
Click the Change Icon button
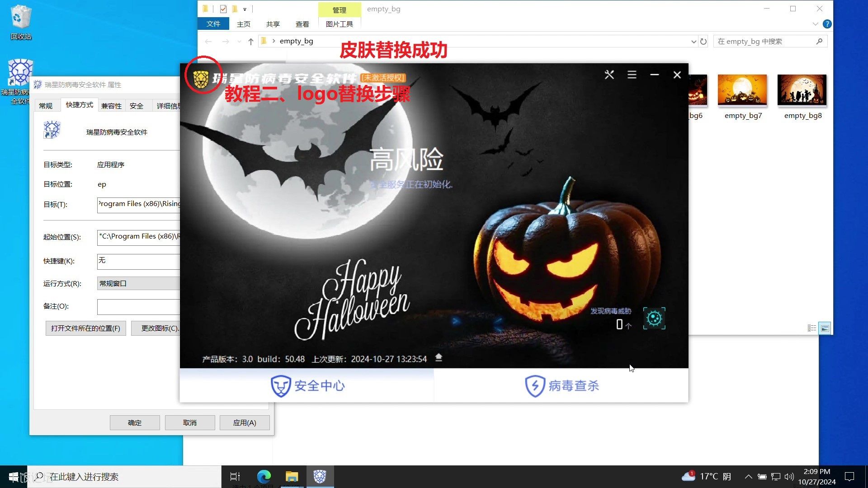click(x=156, y=328)
